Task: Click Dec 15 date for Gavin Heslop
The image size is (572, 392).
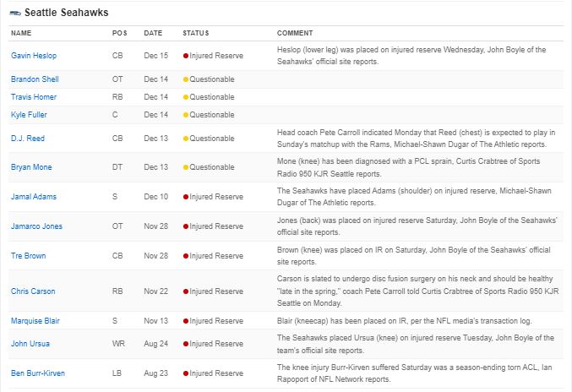Action: (156, 56)
